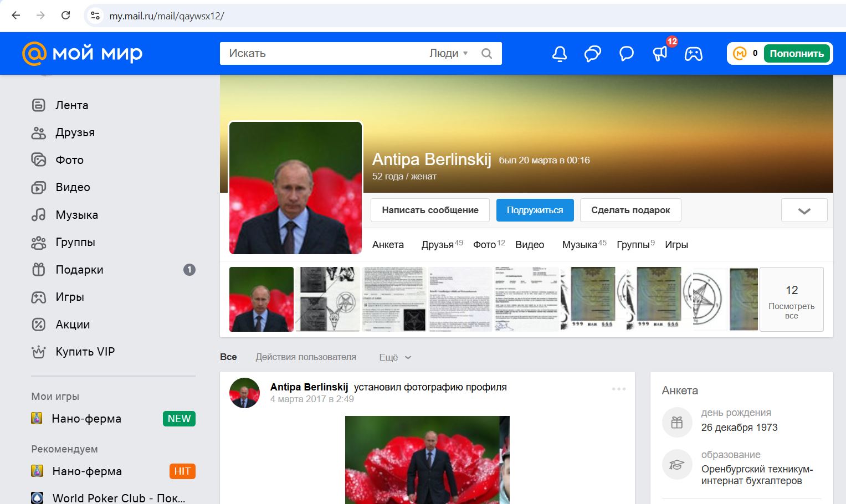
Task: Expand the profile actions chevron button
Action: pos(804,210)
